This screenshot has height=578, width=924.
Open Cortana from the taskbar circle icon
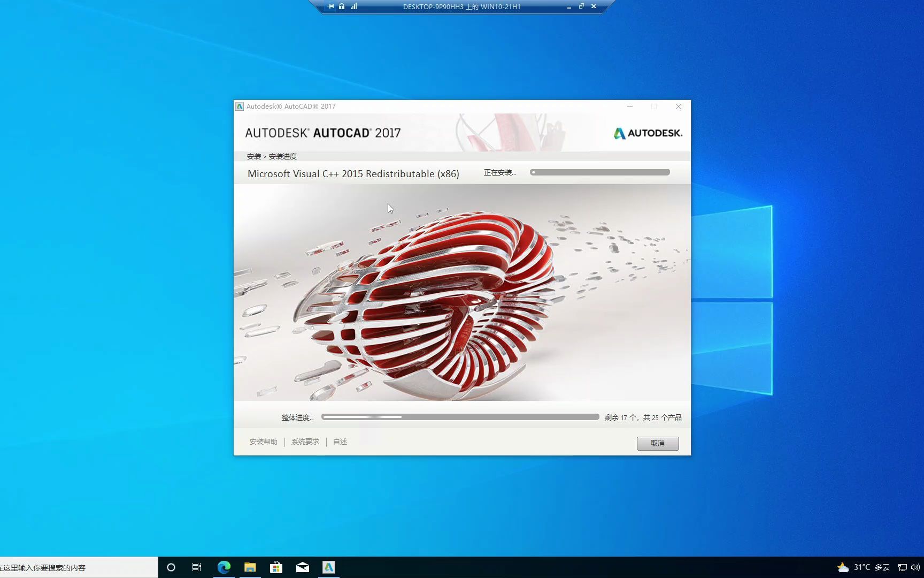click(171, 567)
